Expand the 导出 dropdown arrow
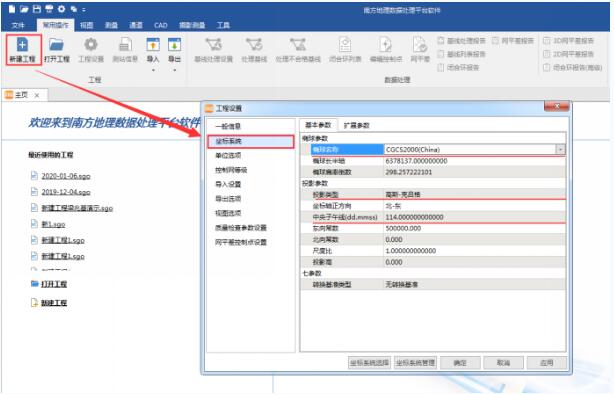The width and height of the screenshot is (614, 394). tap(175, 70)
